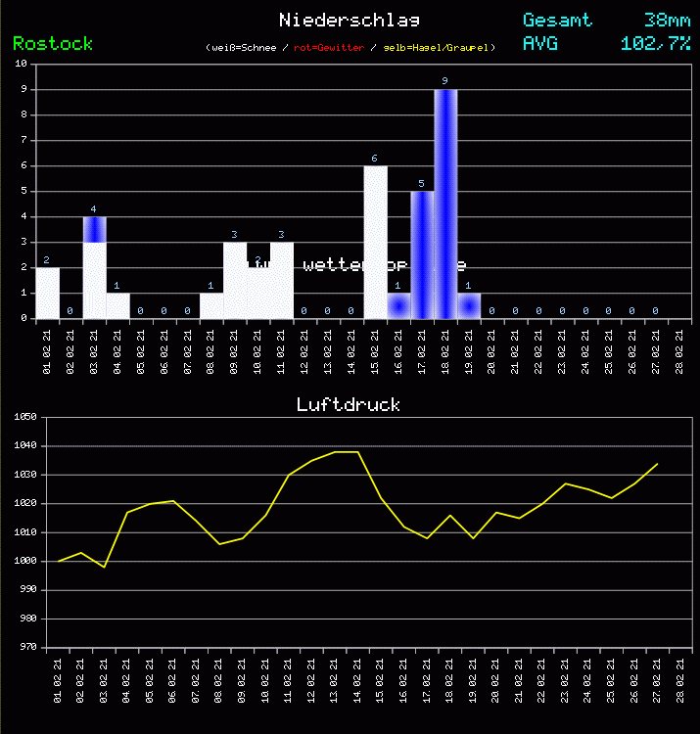
Task: Click the Gesamt total label
Action: tap(557, 20)
